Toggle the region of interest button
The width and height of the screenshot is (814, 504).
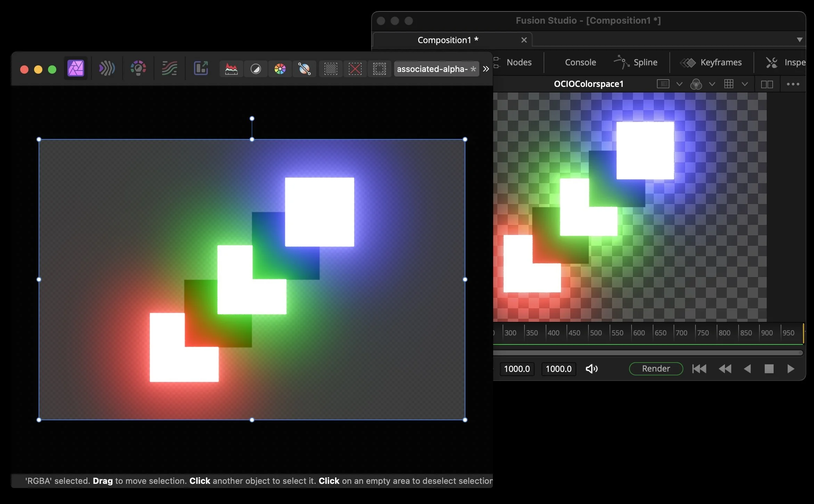click(663, 84)
